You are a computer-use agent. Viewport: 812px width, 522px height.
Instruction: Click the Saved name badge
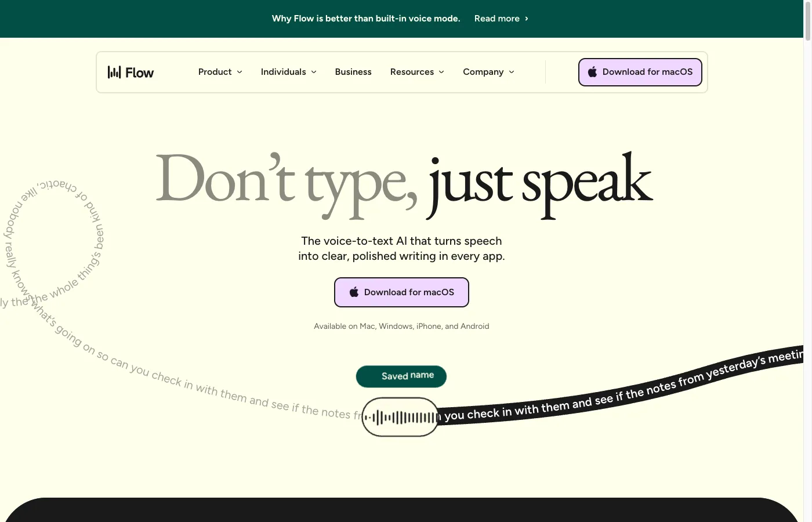click(401, 376)
